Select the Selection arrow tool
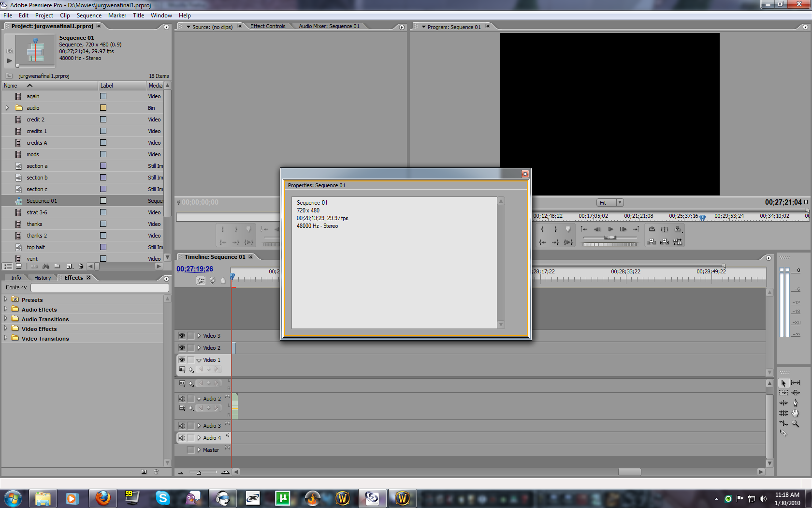Screen dimensions: 812x508 (783, 383)
